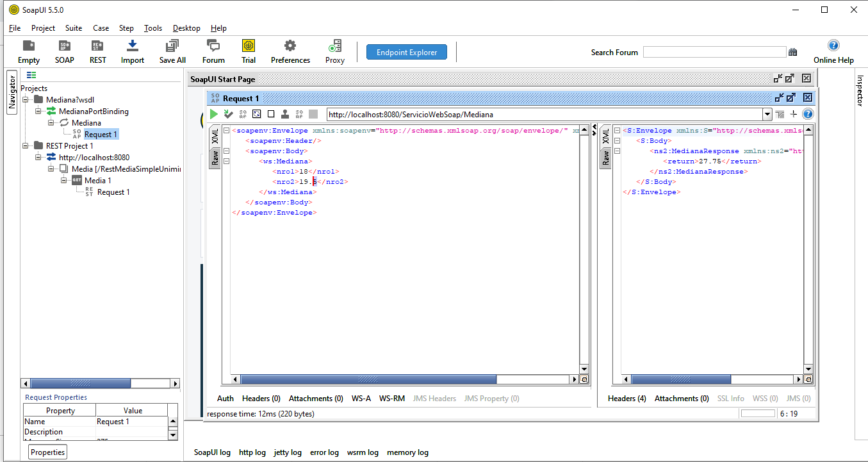Viewport: 868px width, 462px height.
Task: Click the Trial toolbar icon
Action: (x=249, y=46)
